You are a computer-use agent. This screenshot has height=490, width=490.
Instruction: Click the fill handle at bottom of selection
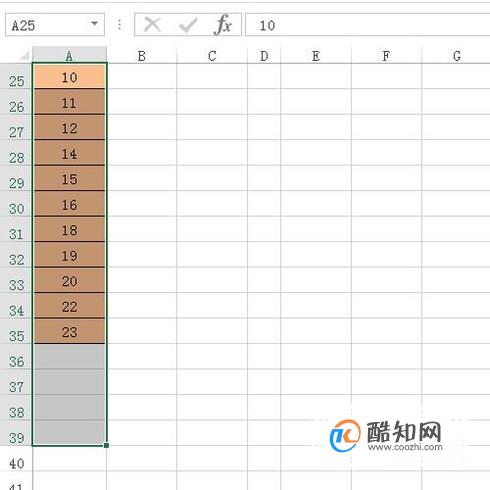click(x=106, y=445)
